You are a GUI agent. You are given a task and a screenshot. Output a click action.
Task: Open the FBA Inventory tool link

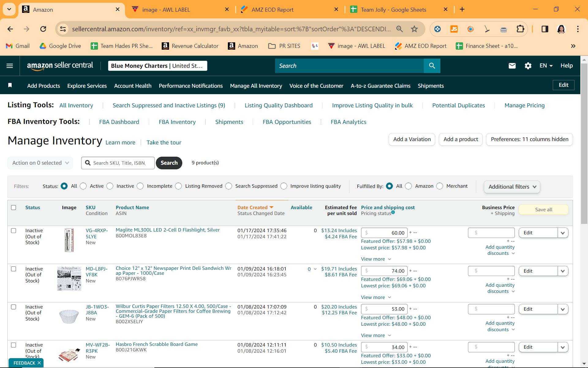pos(177,122)
